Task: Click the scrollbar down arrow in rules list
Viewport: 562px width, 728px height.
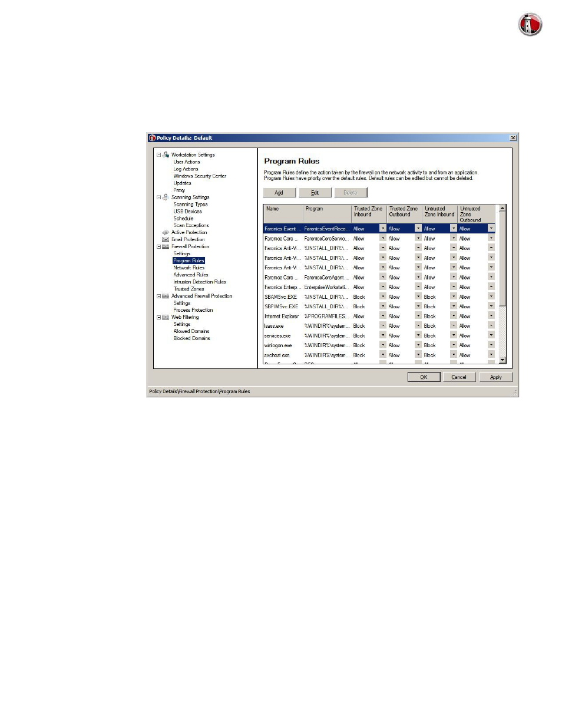Action: pos(503,360)
